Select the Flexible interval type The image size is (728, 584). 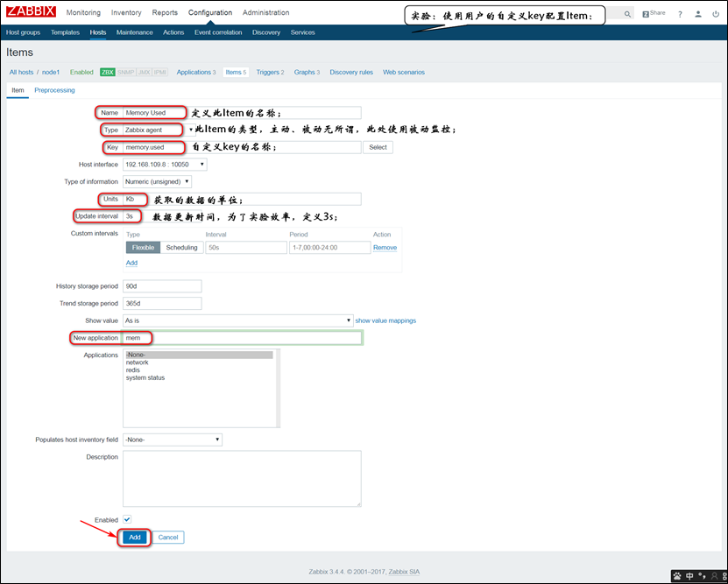tap(143, 248)
